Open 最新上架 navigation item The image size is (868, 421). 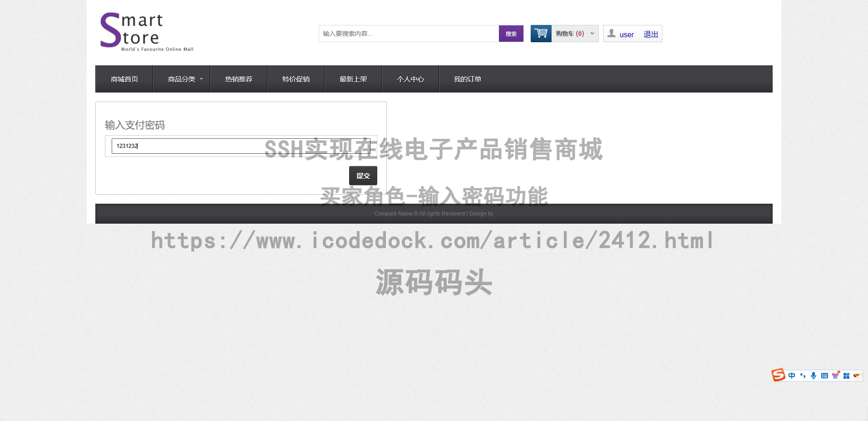[353, 79]
